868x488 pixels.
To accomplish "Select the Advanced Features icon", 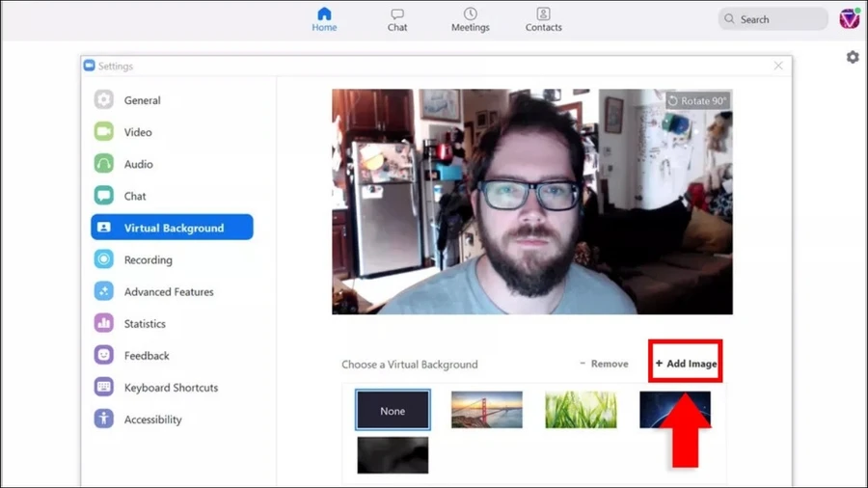I will pyautogui.click(x=103, y=291).
